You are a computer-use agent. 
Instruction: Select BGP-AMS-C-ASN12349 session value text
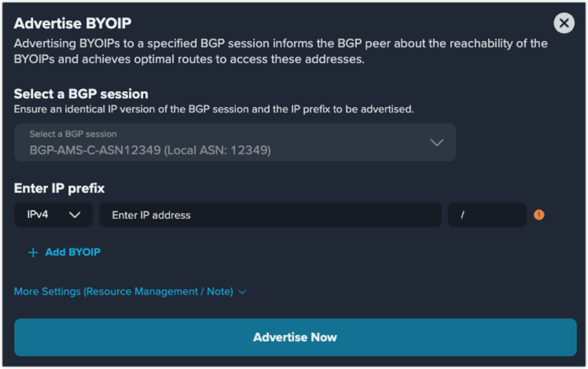(x=150, y=150)
